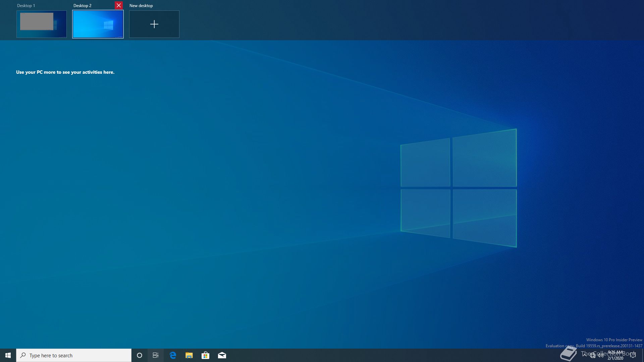Image resolution: width=644 pixels, height=362 pixels.
Task: Open the network status tray icon
Action: 593,355
